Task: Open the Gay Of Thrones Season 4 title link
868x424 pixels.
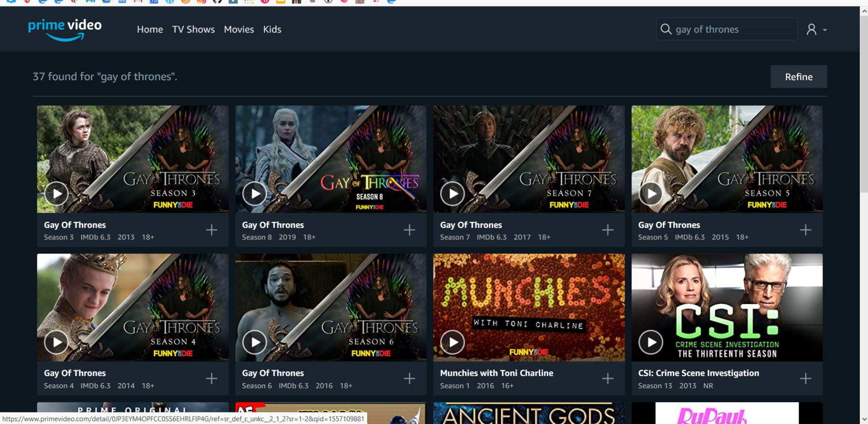Action: [x=75, y=373]
